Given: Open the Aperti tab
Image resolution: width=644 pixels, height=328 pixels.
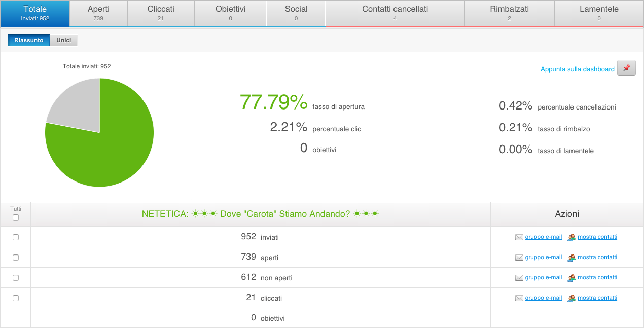Looking at the screenshot, I should click(98, 13).
